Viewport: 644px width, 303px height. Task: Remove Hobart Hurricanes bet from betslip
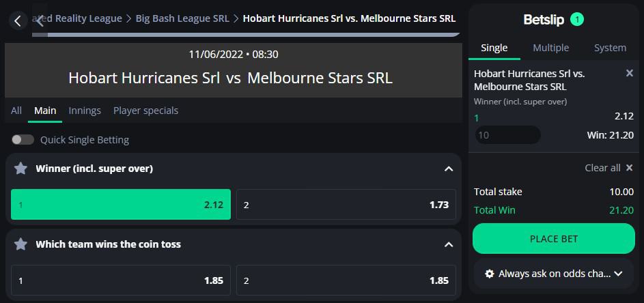coord(629,74)
